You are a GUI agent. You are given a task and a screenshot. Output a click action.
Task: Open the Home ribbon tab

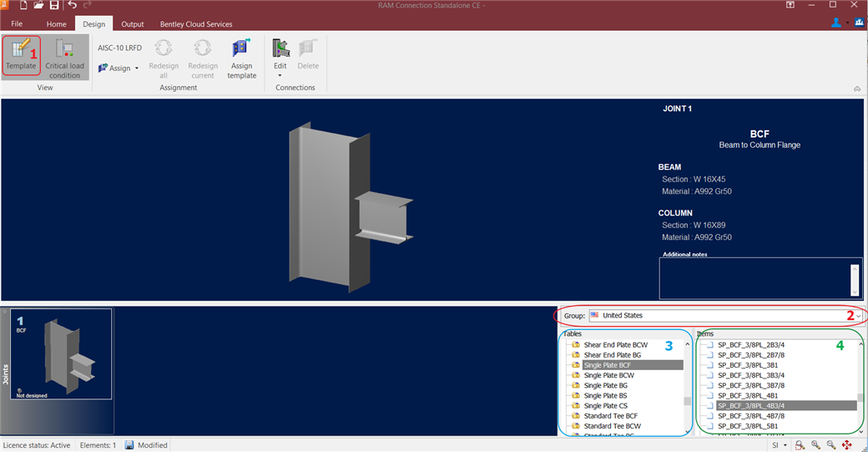(56, 24)
